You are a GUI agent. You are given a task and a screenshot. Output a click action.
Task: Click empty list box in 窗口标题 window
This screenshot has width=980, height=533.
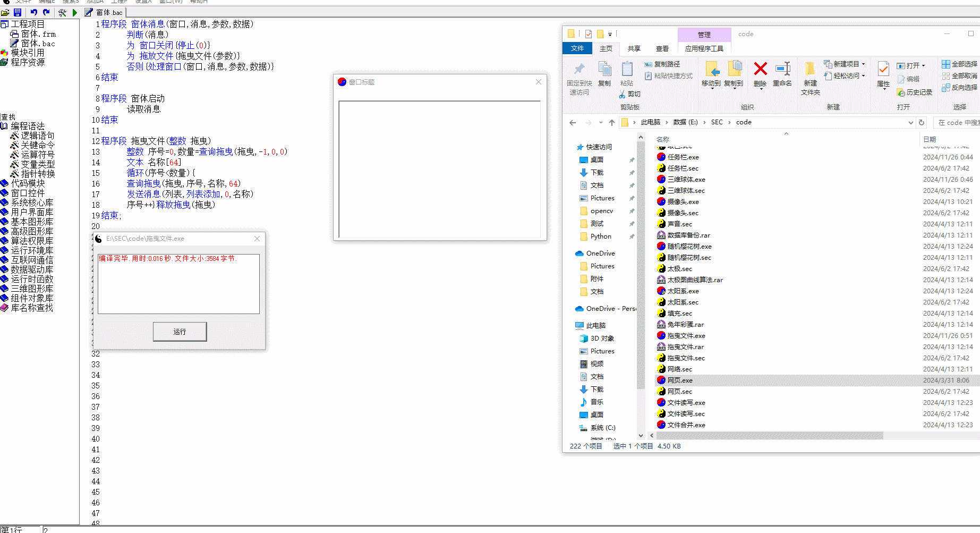(x=439, y=169)
